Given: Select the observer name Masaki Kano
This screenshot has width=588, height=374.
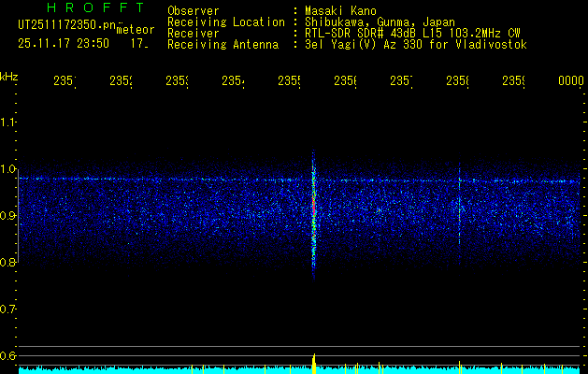Looking at the screenshot, I should point(340,10).
